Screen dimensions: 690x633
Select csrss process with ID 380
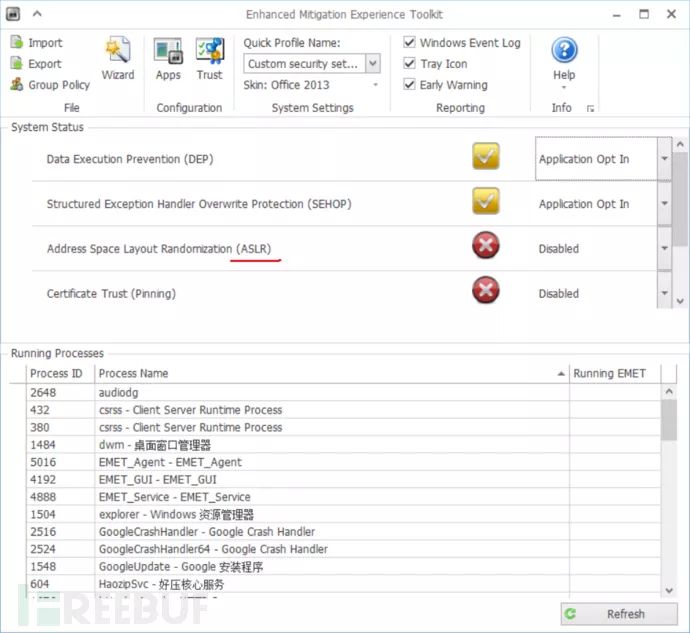tap(343, 427)
